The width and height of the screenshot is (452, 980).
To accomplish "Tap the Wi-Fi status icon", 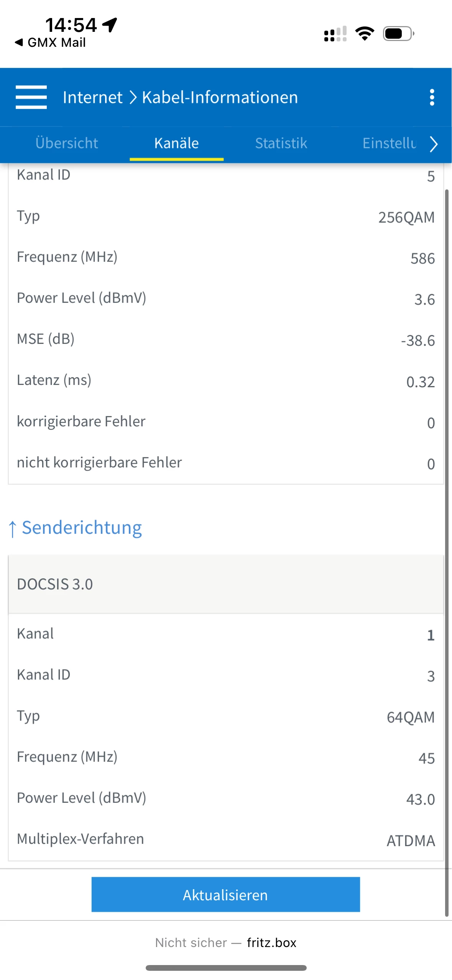I will pos(365,34).
